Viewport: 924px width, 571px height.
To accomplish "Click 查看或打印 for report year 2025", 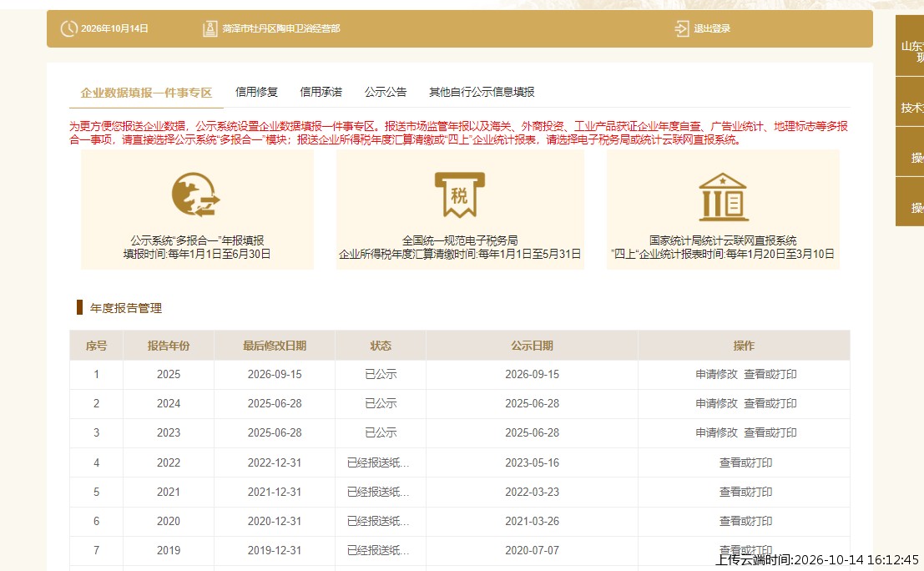I will [770, 374].
